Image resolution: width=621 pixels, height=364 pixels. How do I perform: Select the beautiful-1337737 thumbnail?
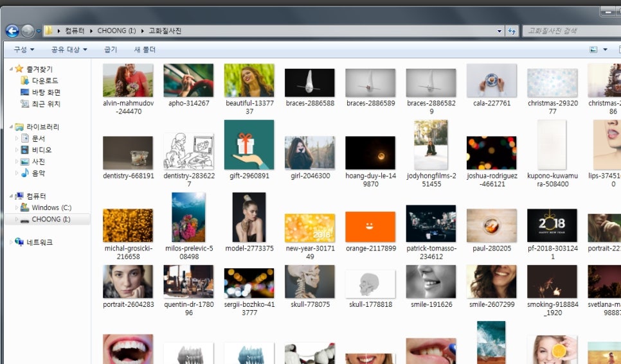[249, 80]
